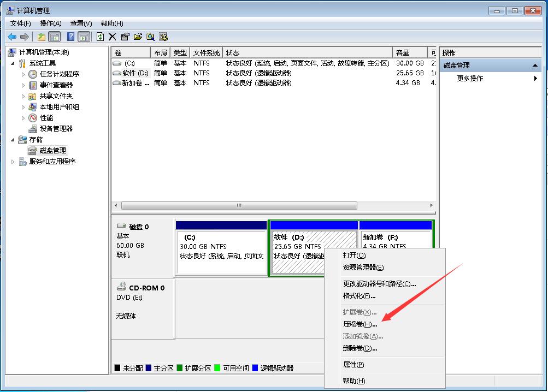Collapse the 磁盘管理 actions group chevron
This screenshot has height=392, width=548.
click(x=534, y=64)
